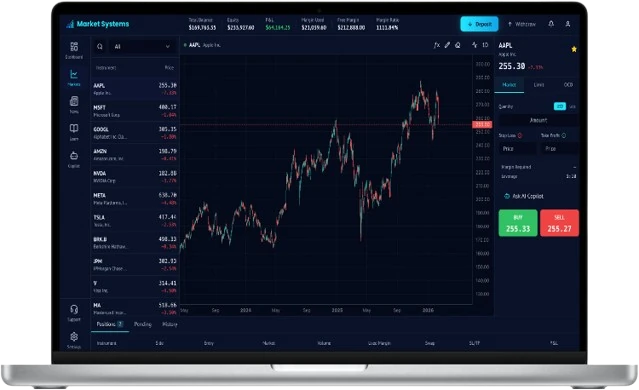Image resolution: width=639 pixels, height=390 pixels.
Task: Click Ask AI Copilot link
Action: point(524,196)
